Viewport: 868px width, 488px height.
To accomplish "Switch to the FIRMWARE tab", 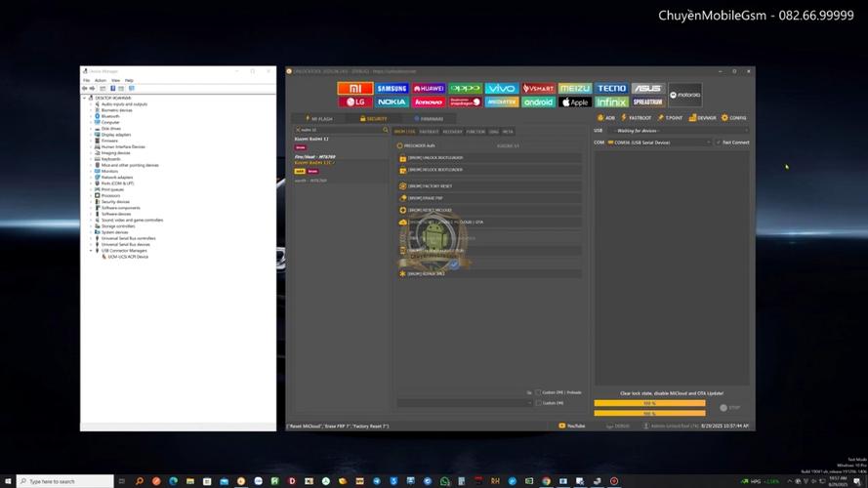I will (x=429, y=118).
